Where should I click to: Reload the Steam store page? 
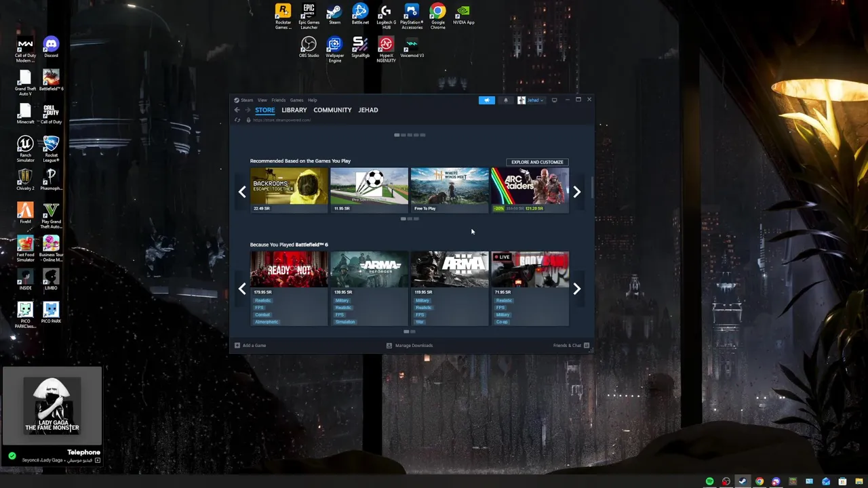[x=237, y=120]
